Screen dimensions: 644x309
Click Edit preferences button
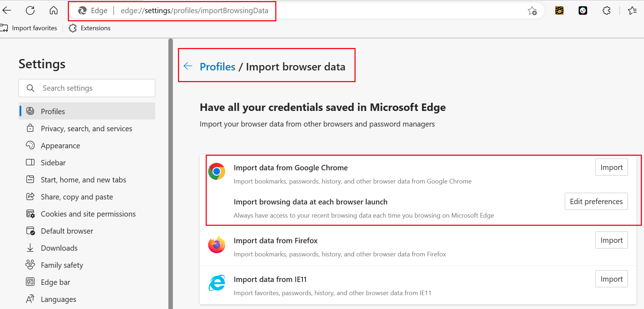click(x=596, y=202)
